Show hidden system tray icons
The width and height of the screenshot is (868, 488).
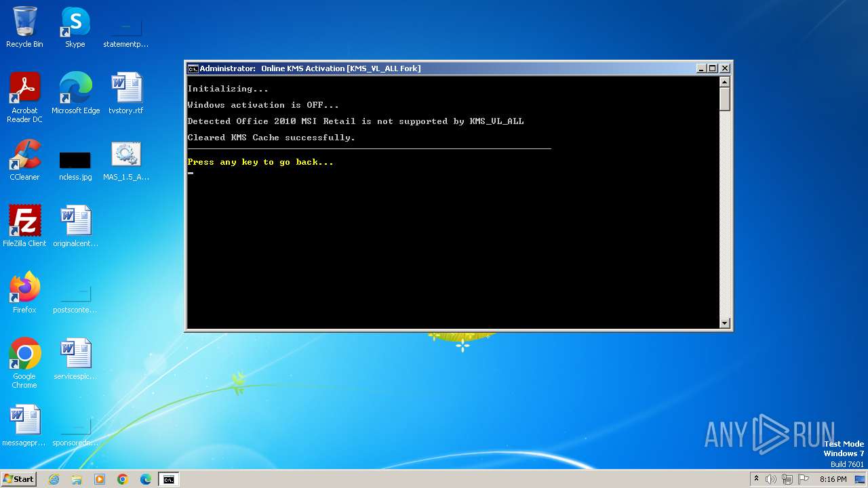click(757, 479)
